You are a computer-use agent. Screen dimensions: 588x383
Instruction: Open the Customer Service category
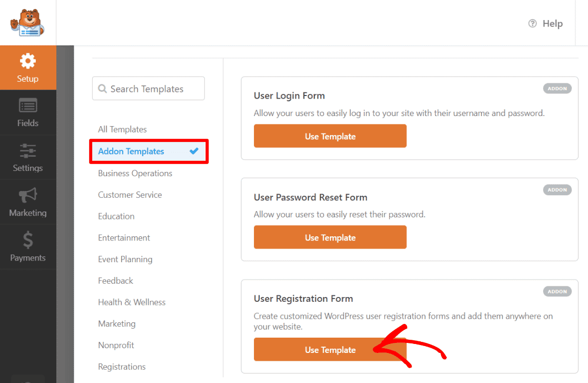pos(130,195)
